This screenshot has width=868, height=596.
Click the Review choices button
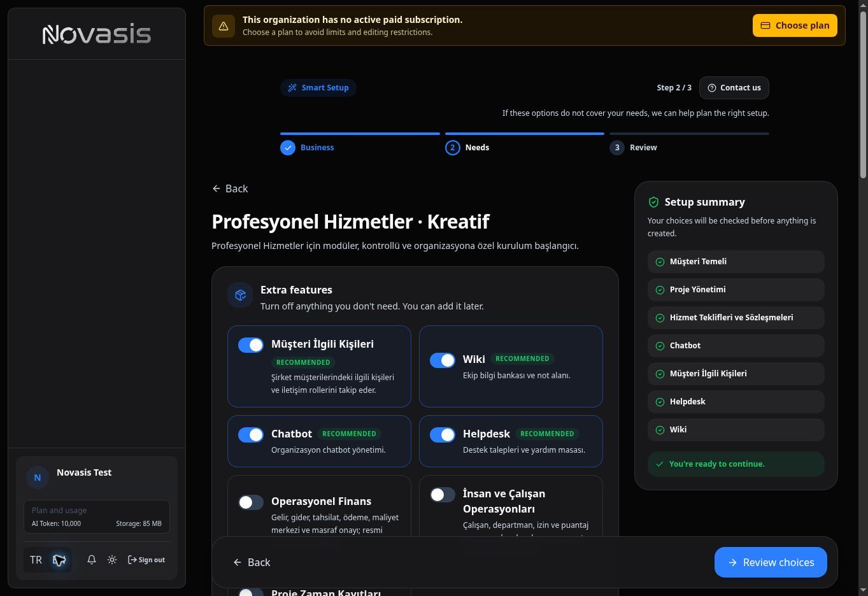(x=771, y=562)
